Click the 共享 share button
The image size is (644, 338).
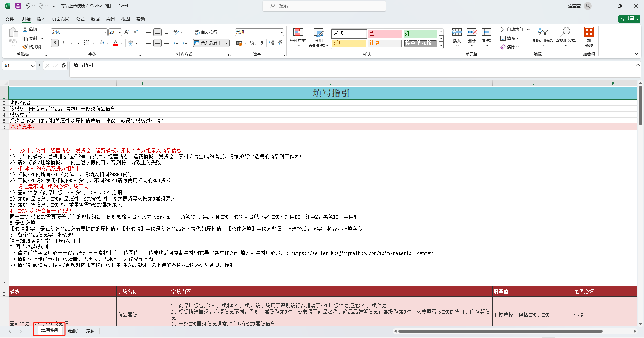click(x=629, y=19)
